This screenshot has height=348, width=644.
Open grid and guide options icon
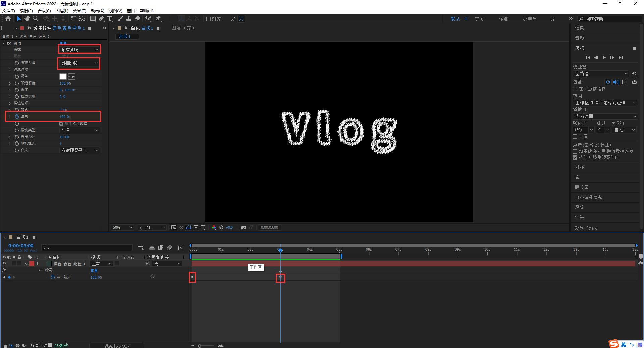tap(203, 227)
